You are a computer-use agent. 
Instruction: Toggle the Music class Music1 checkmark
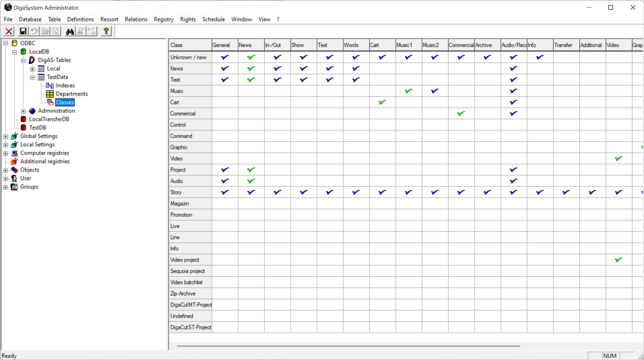coord(408,91)
